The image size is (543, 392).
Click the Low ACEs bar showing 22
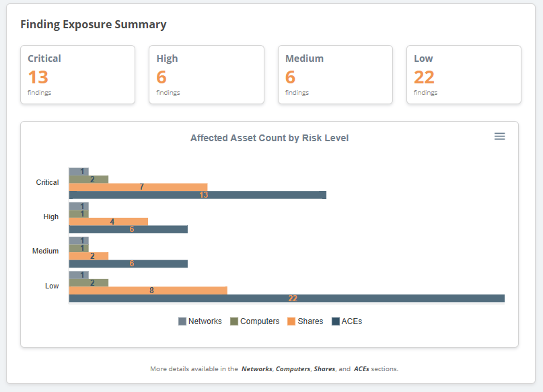click(x=287, y=299)
